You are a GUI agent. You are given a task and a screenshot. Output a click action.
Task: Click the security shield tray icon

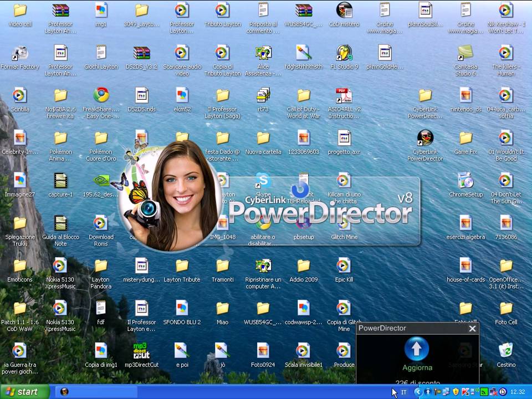click(x=456, y=392)
